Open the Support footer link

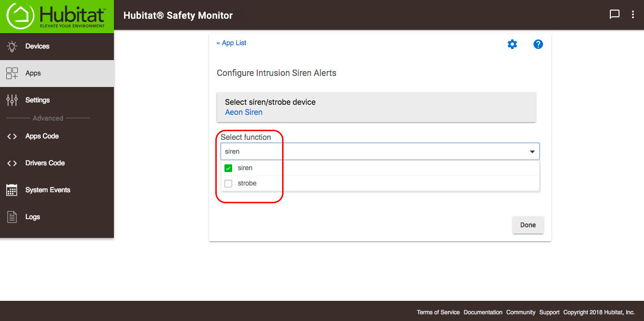(549, 312)
